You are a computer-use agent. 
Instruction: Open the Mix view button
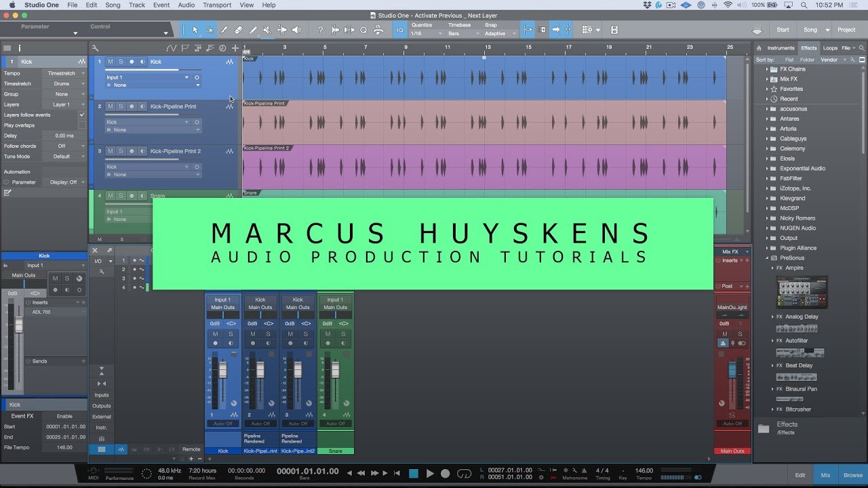(825, 475)
